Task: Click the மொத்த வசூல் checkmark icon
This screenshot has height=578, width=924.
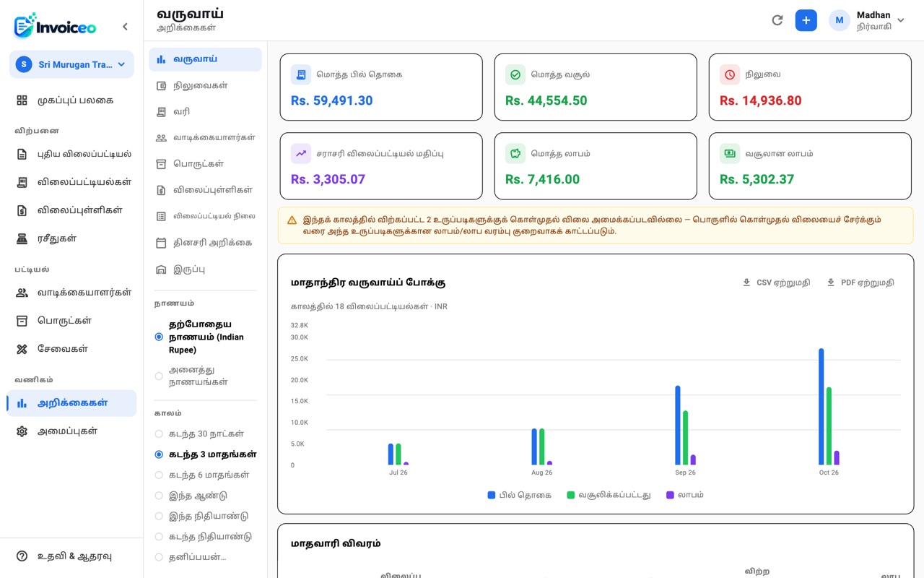Action: [x=515, y=74]
